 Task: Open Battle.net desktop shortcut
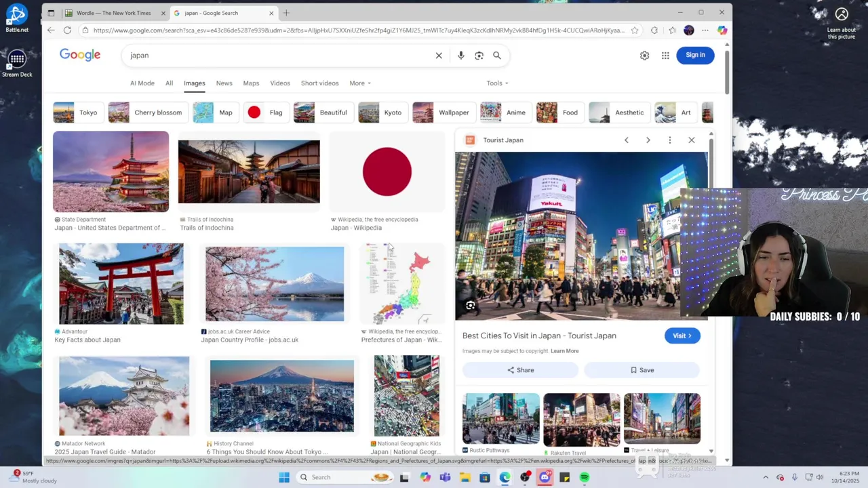coord(17,18)
